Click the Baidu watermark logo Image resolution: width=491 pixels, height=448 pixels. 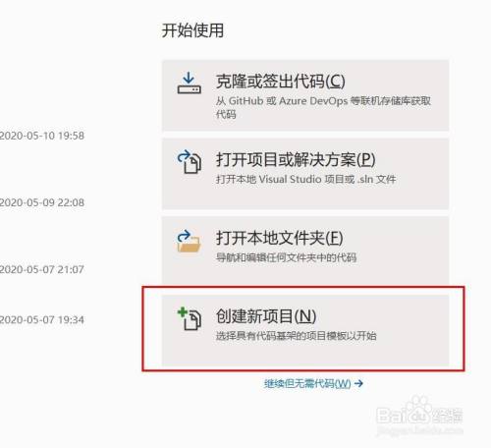click(419, 416)
